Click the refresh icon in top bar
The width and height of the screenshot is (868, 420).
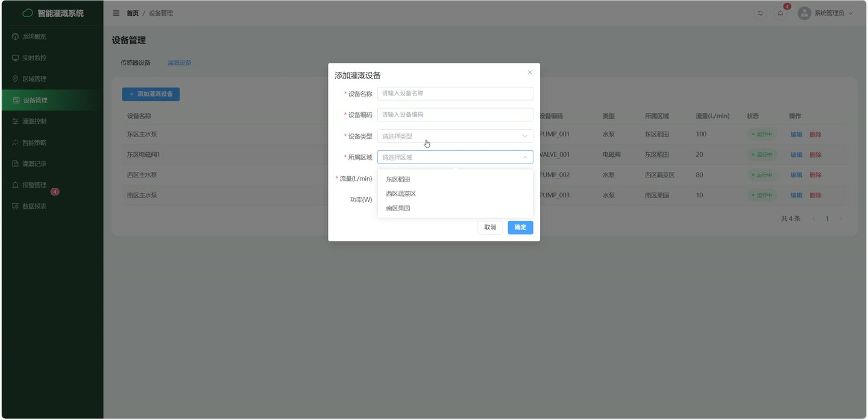pyautogui.click(x=761, y=13)
